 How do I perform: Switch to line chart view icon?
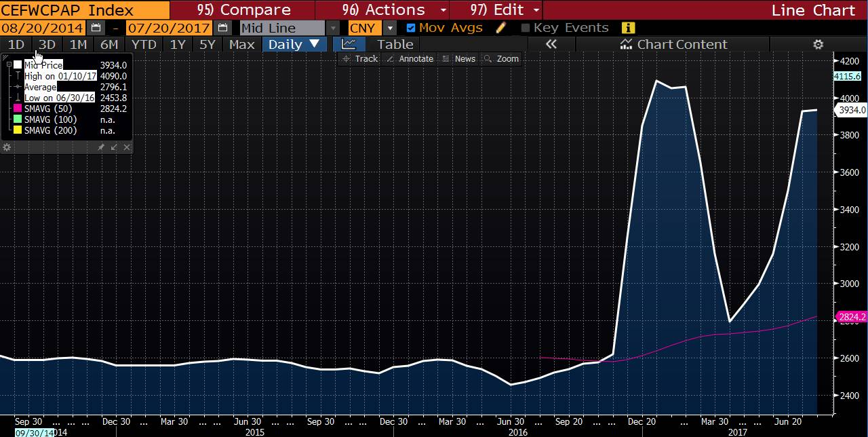tap(349, 44)
